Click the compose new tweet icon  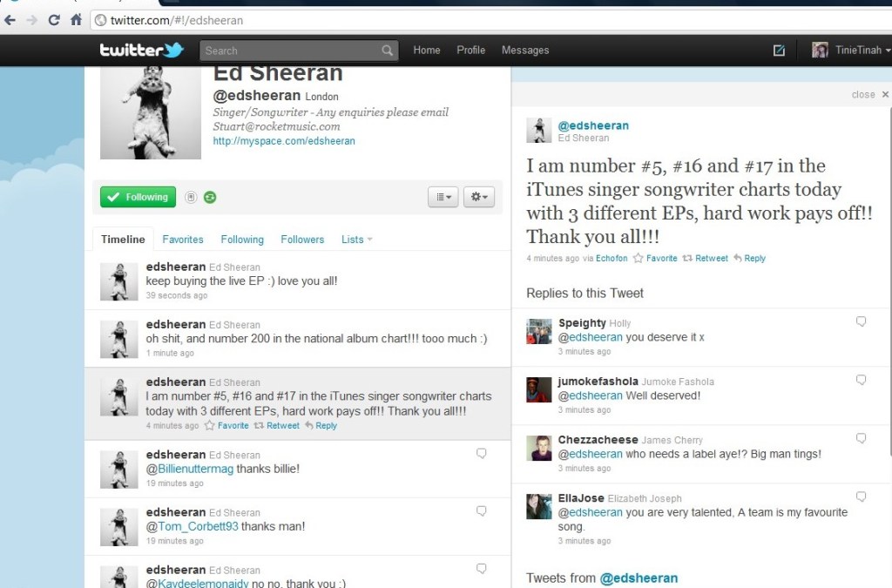tap(779, 51)
